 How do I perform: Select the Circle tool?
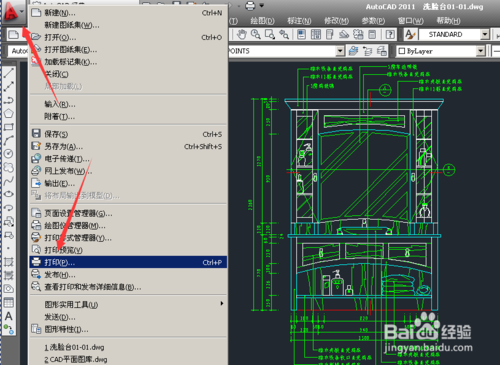pos(9,153)
